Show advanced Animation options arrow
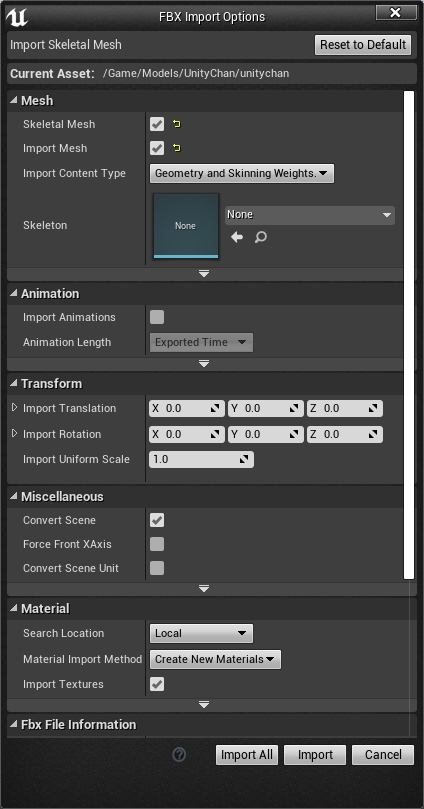Image resolution: width=424 pixels, height=809 pixels. [x=204, y=364]
